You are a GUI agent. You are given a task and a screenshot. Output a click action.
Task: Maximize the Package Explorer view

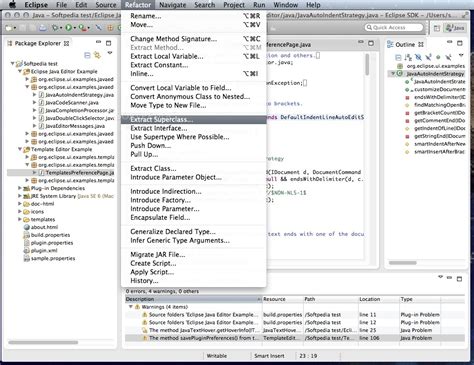108,43
